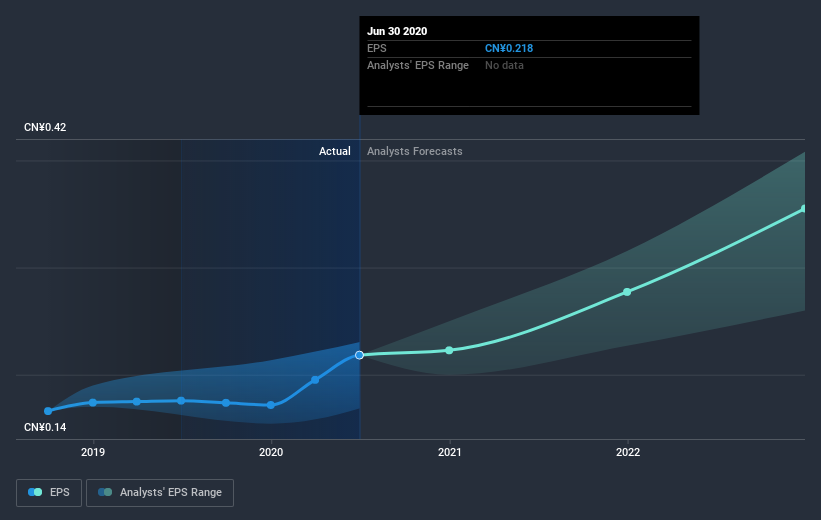Click the 2019 axis label

coord(93,452)
